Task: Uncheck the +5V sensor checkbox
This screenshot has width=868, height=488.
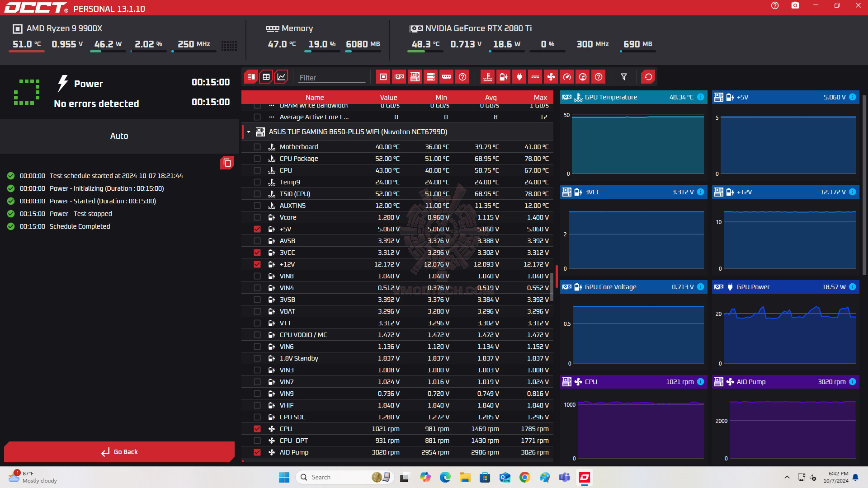Action: coord(257,229)
